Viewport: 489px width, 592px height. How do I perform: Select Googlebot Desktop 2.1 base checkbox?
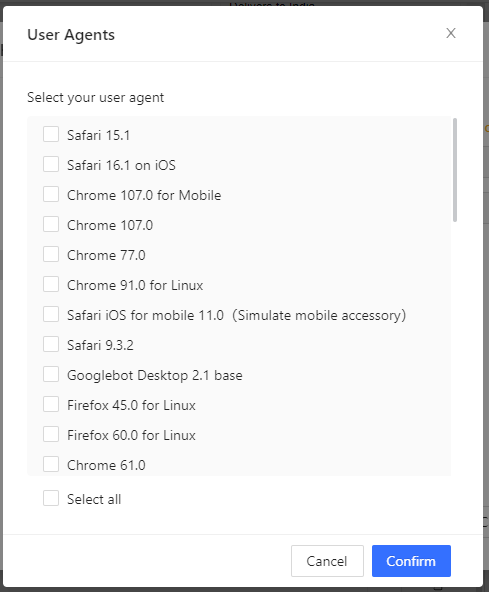[x=51, y=374]
